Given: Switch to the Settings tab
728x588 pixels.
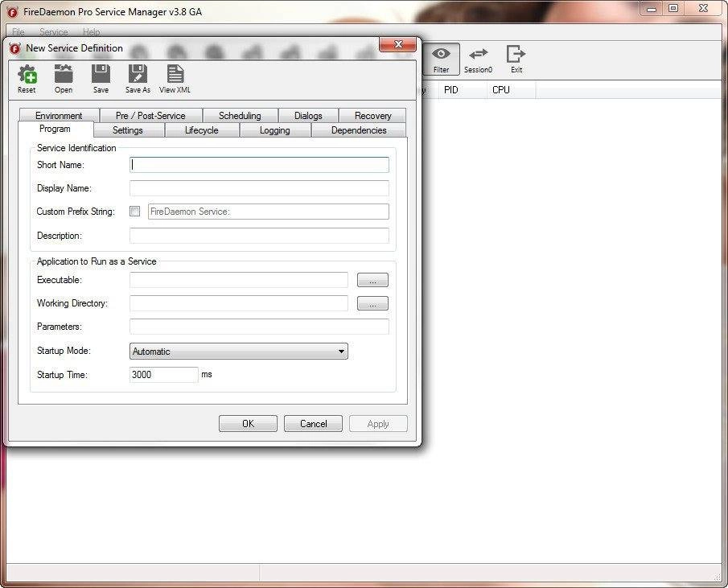Looking at the screenshot, I should point(128,130).
